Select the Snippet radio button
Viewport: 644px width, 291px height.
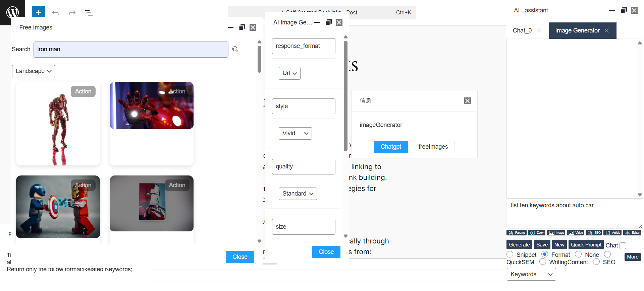(510, 254)
